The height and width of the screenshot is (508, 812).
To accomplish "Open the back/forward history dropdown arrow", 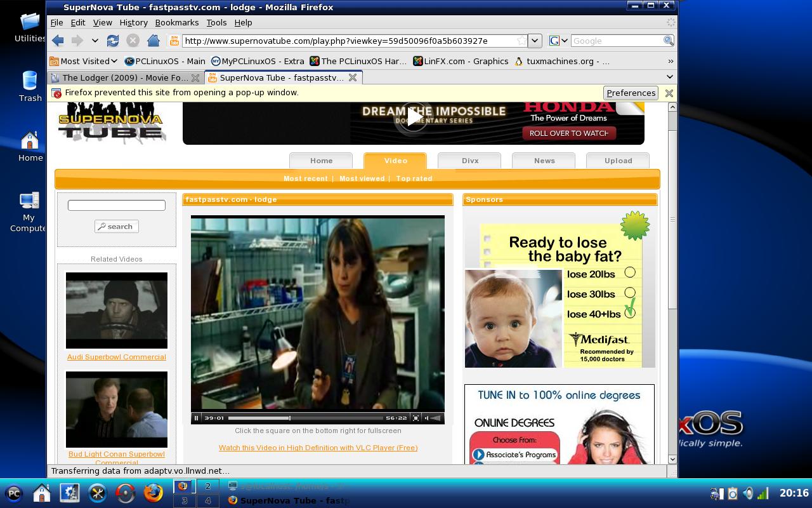I will click(x=95, y=41).
